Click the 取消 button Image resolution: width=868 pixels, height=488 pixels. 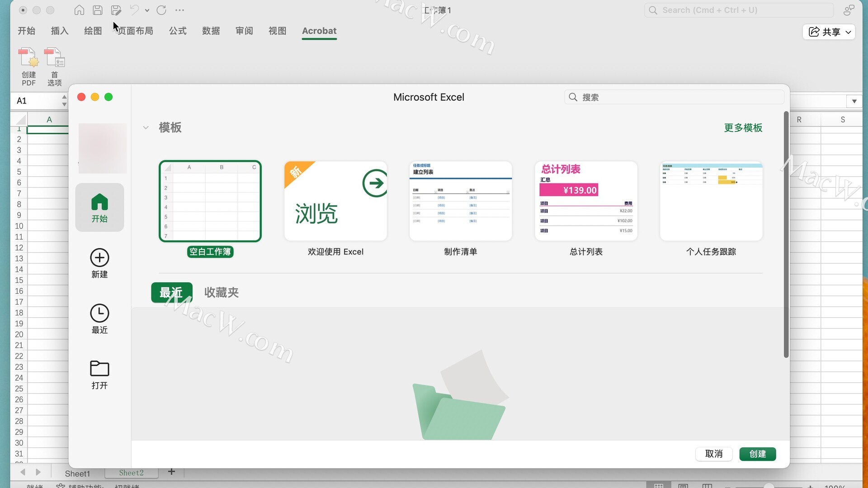(714, 454)
